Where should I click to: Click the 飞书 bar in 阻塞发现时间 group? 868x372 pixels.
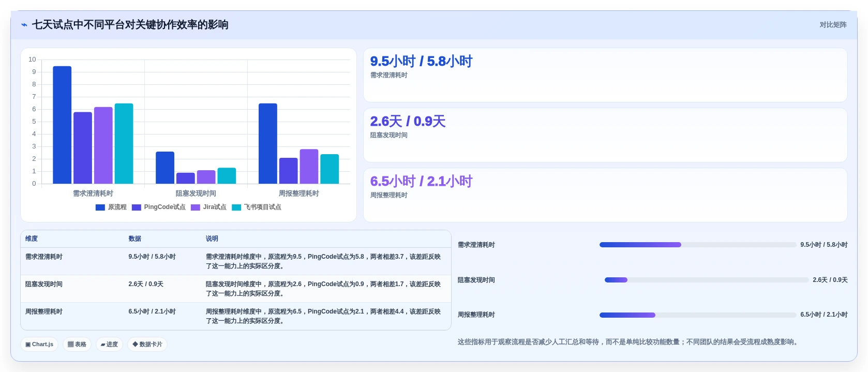pyautogui.click(x=227, y=176)
